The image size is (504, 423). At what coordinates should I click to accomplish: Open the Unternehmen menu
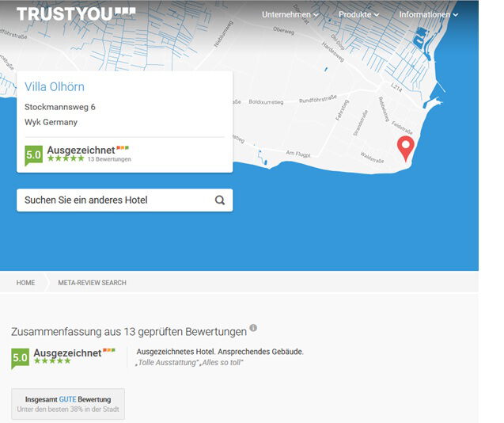coord(290,14)
